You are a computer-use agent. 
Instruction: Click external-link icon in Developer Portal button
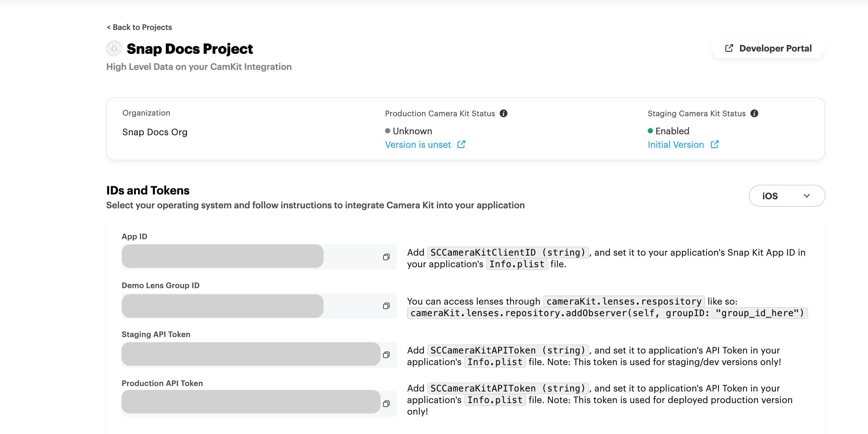729,48
